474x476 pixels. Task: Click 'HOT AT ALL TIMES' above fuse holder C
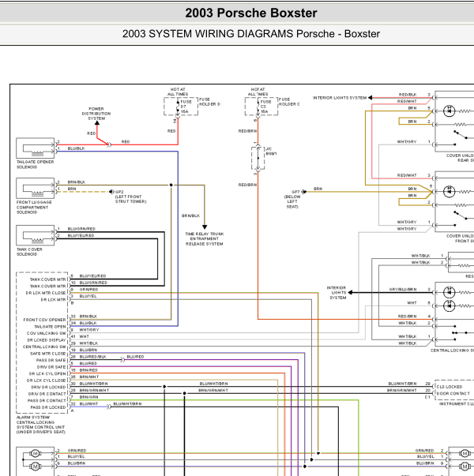point(258,92)
